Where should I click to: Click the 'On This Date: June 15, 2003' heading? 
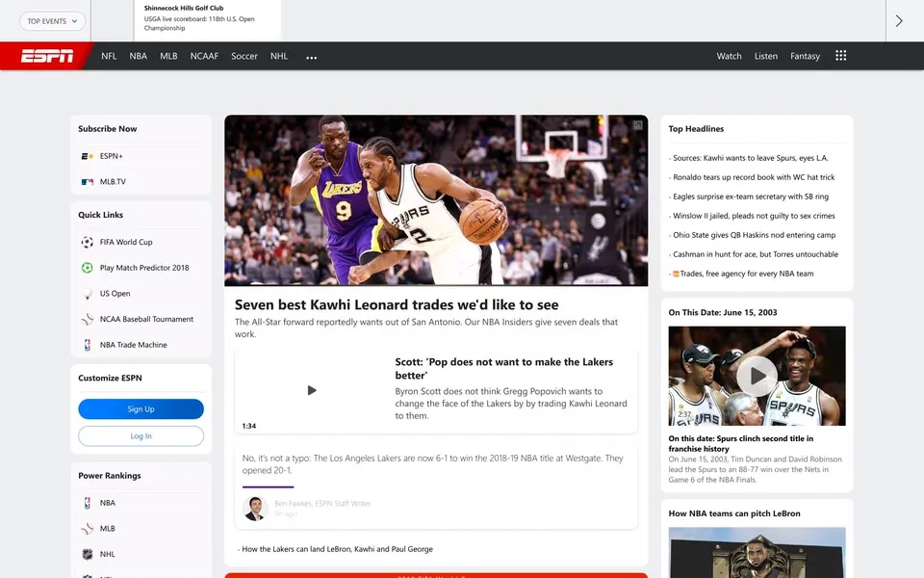point(723,312)
